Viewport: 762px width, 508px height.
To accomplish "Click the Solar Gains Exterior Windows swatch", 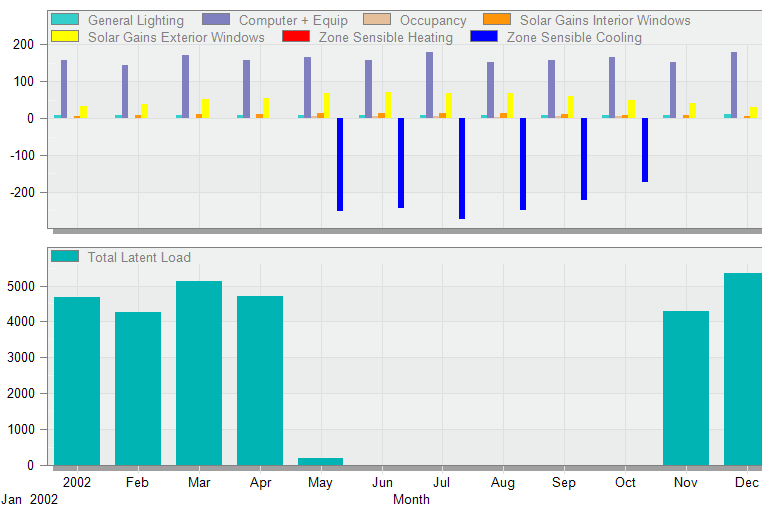I will pyautogui.click(x=65, y=36).
